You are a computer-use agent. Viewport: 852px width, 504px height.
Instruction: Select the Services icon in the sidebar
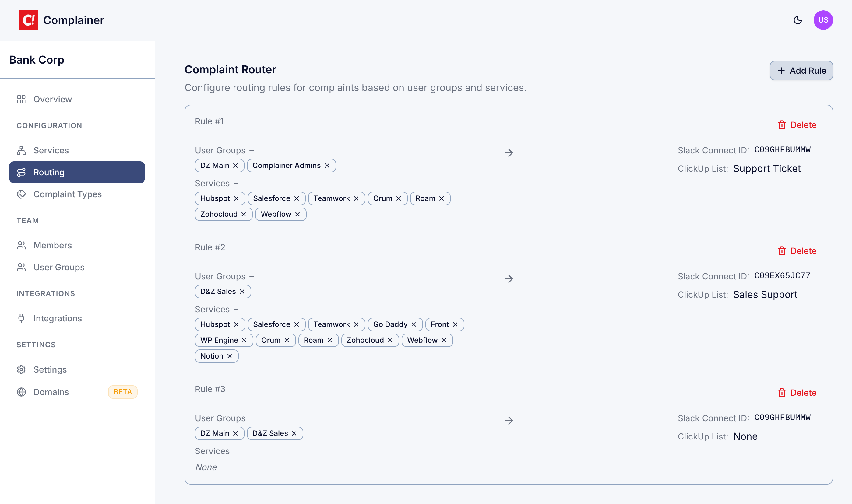(x=21, y=150)
